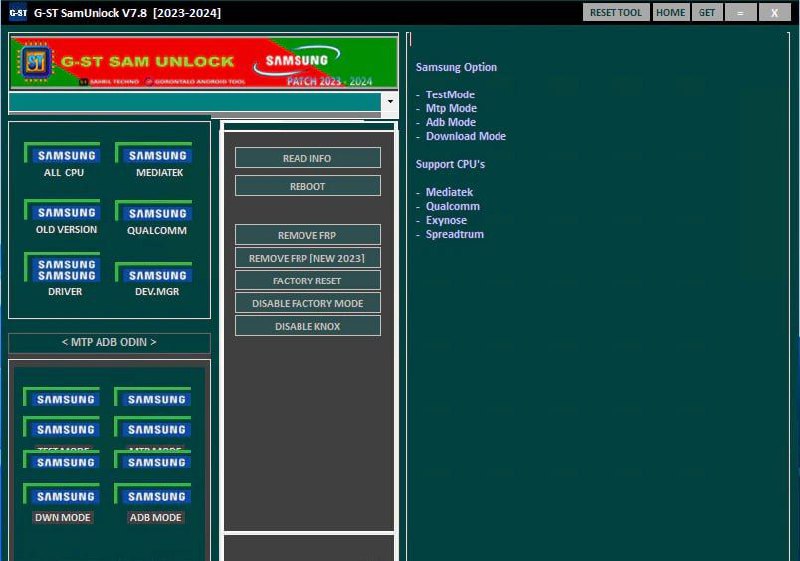Click the 'Samsung Option' heading text
The height and width of the screenshot is (561, 800).
click(456, 67)
